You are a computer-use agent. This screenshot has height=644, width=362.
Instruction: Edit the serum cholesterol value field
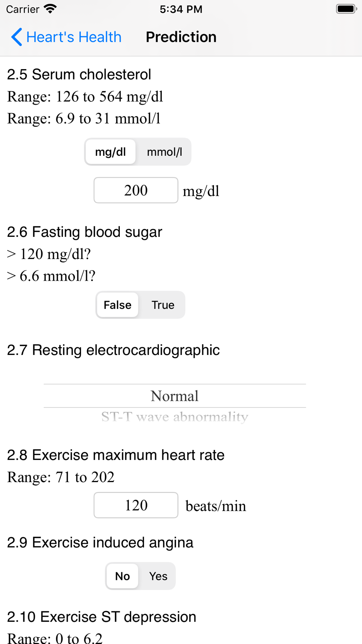pyautogui.click(x=136, y=190)
